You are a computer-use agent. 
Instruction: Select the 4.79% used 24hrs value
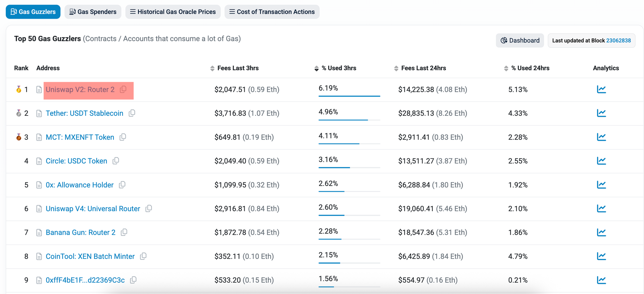(518, 257)
